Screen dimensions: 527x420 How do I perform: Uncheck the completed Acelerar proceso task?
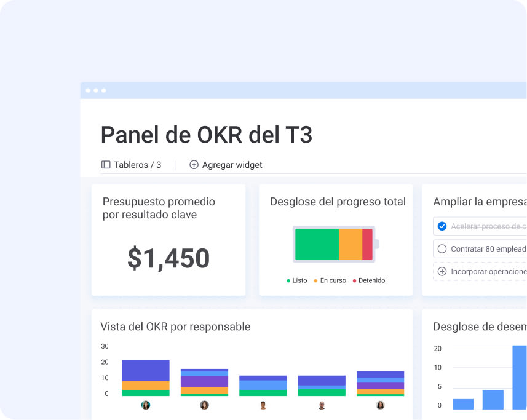coord(442,226)
